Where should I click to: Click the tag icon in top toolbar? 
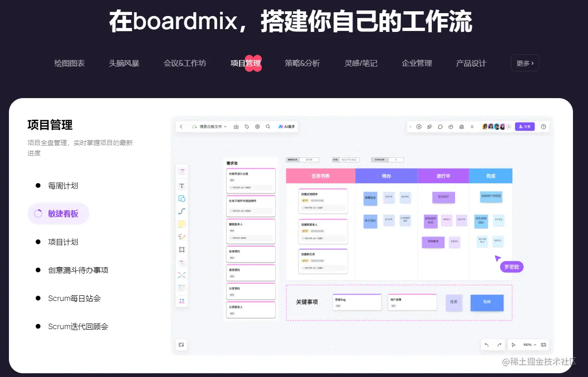point(247,126)
